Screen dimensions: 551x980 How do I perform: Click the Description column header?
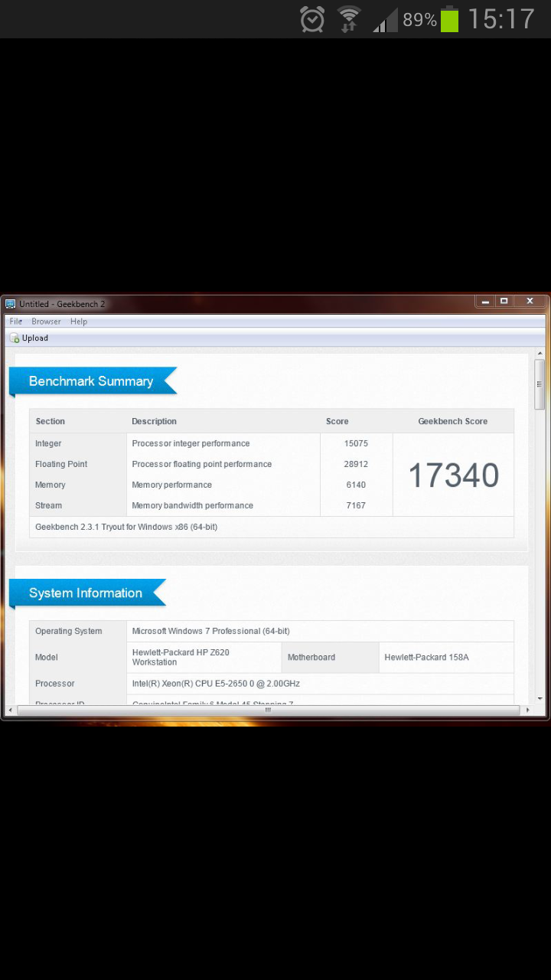click(154, 421)
